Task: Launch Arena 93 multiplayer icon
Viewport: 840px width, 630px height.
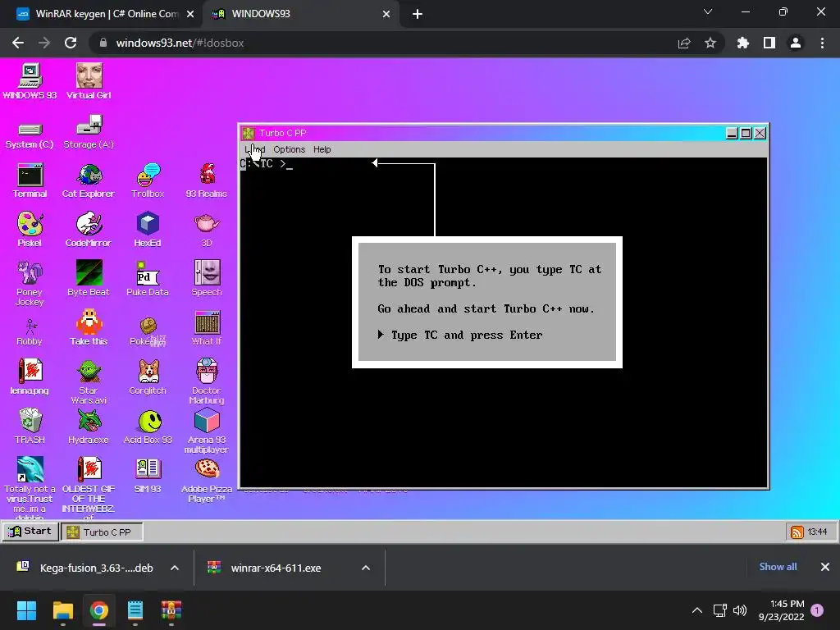Action: (207, 431)
